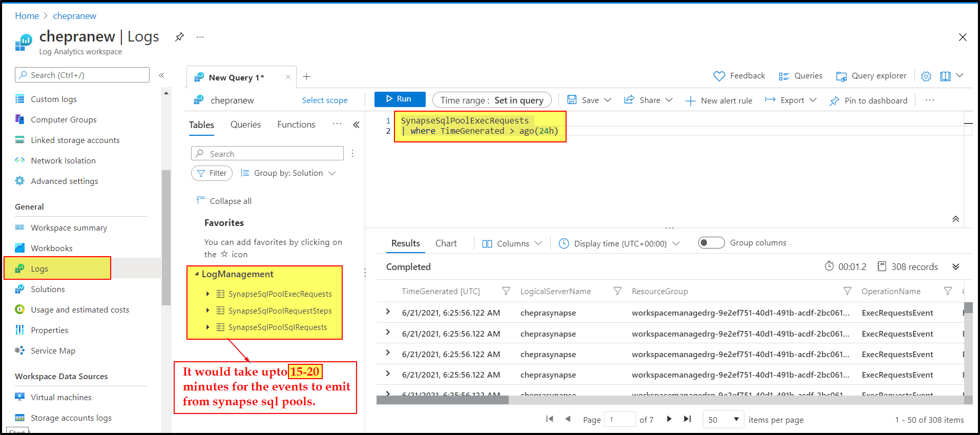Pin the cheprанew Logs blade
Viewport: 980px width, 435px height.
(x=179, y=37)
